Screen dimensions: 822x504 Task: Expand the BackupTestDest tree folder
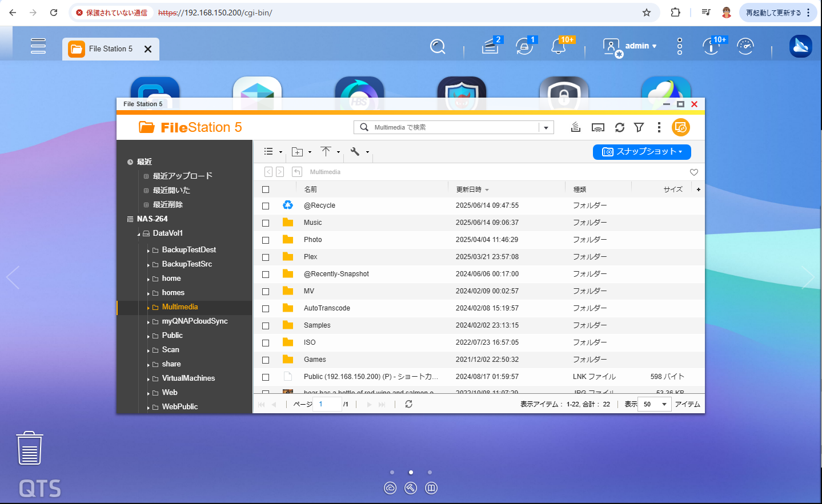pos(148,251)
